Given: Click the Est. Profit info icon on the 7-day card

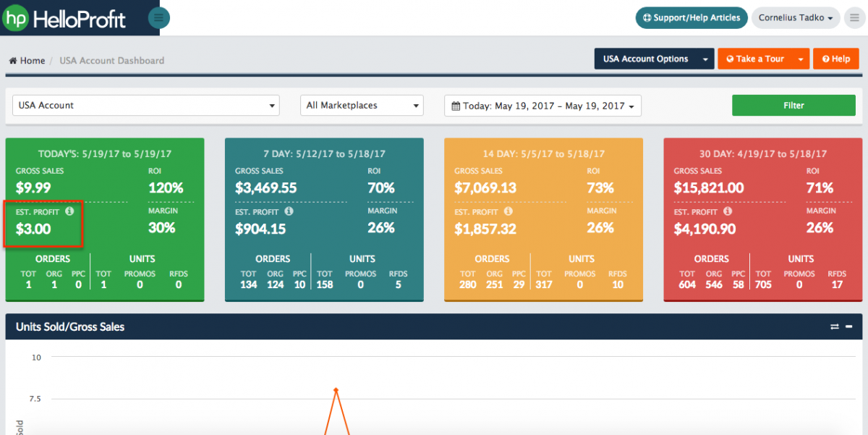Looking at the screenshot, I should (x=289, y=211).
